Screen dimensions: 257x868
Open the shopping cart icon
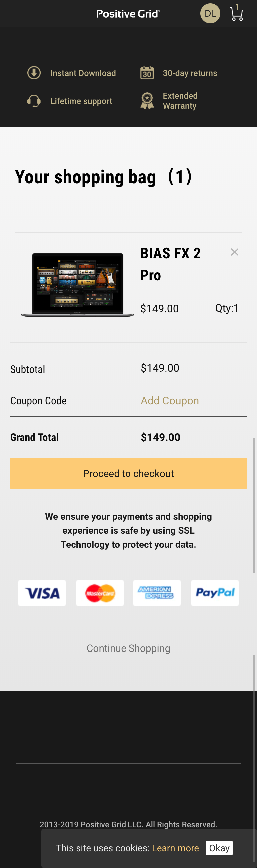(x=236, y=13)
